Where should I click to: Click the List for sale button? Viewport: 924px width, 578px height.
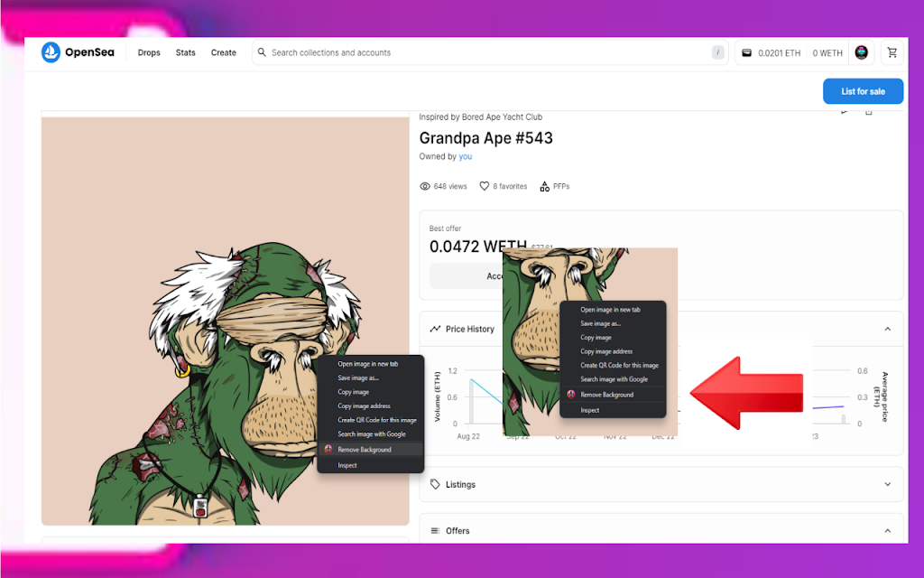863,91
